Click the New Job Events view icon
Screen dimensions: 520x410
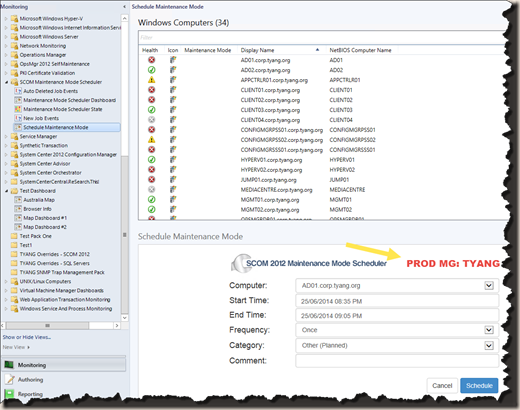click(18, 118)
